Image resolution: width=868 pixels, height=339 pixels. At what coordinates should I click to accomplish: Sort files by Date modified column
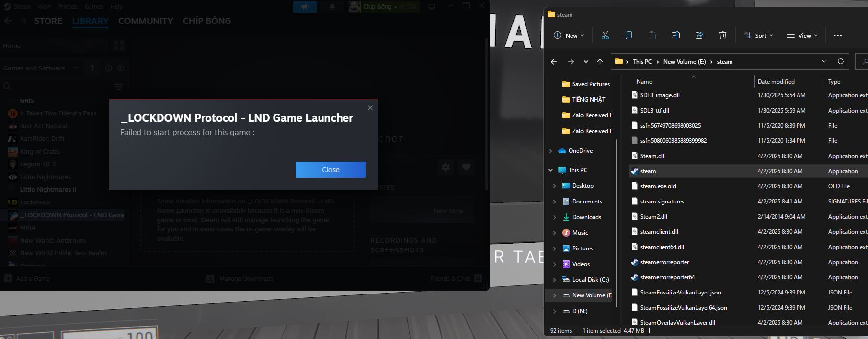click(x=776, y=82)
